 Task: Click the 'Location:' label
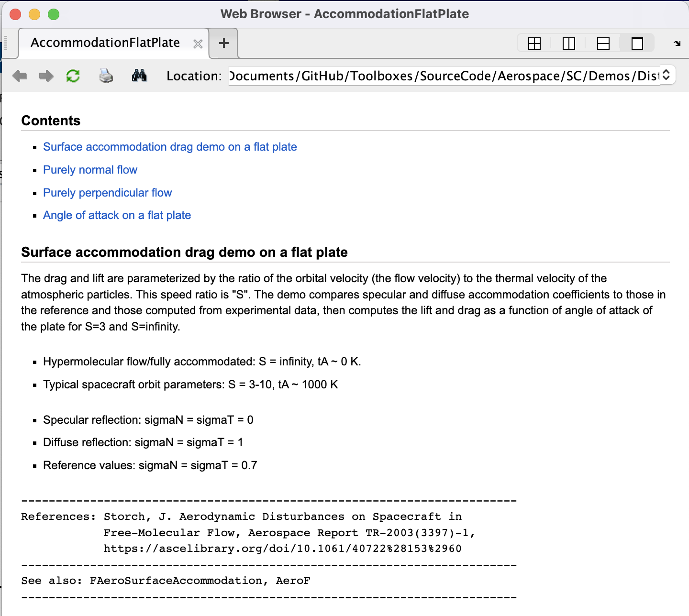pyautogui.click(x=194, y=76)
